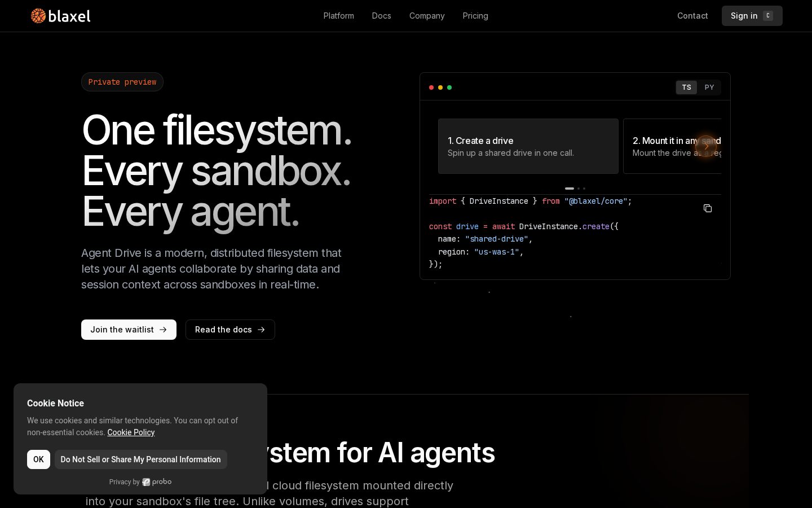Click the green window dot in code panel
The width and height of the screenshot is (812, 508).
(449, 87)
